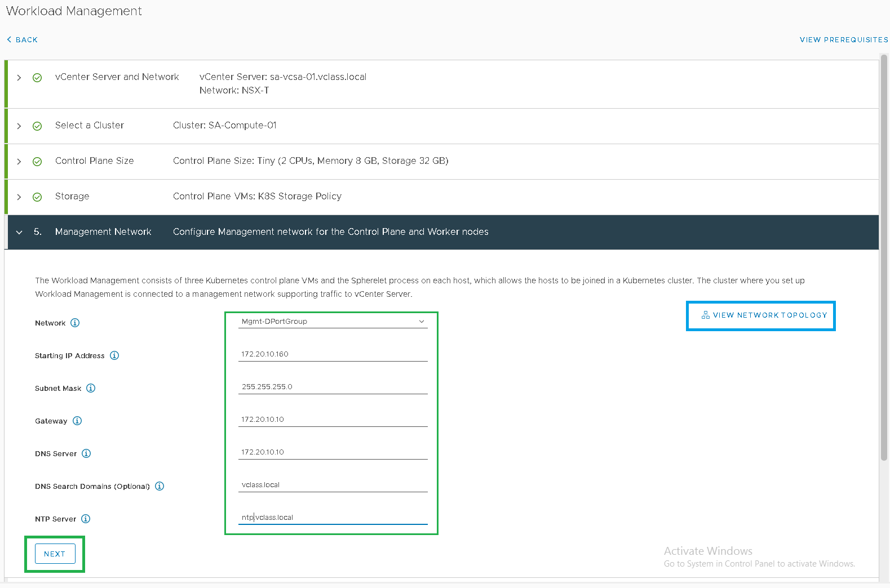890x588 pixels.
Task: Expand the vCenter Server and Network step
Action: [19, 78]
